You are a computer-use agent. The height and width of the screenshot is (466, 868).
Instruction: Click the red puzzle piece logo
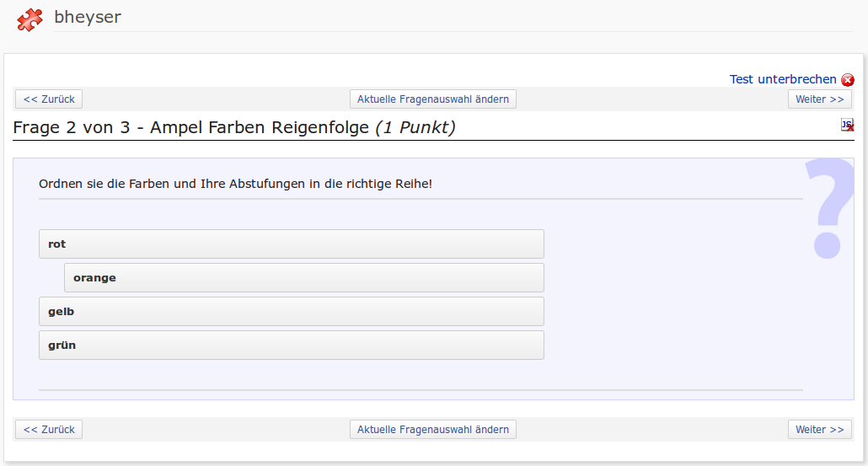[29, 19]
